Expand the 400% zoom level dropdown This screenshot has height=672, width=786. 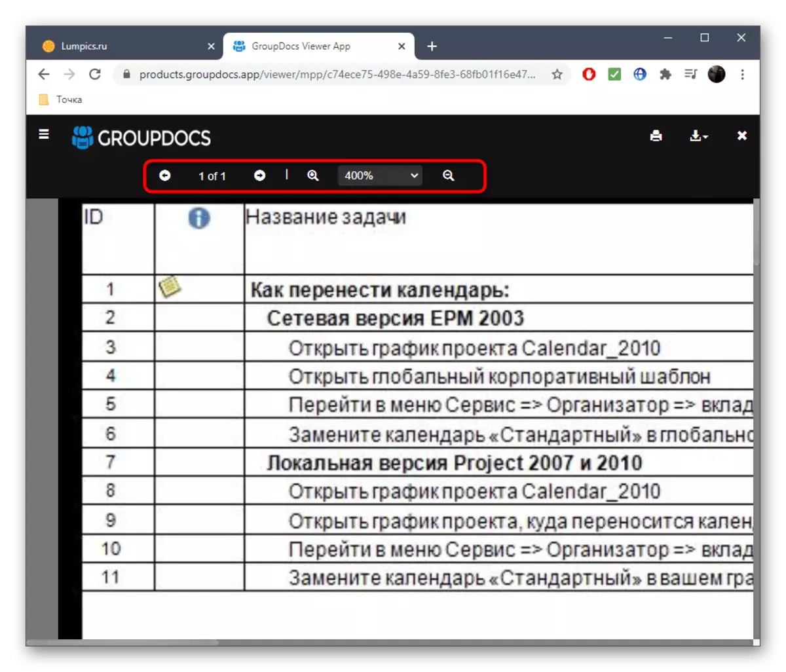tap(381, 176)
